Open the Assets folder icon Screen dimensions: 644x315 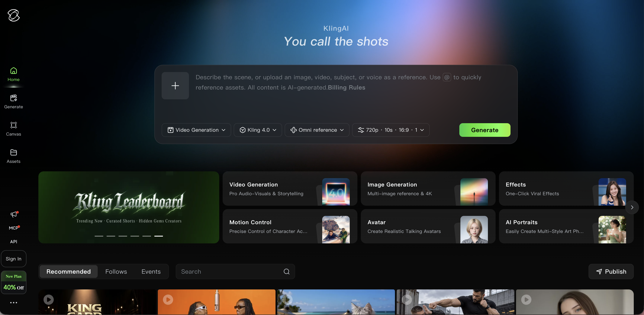point(13,152)
